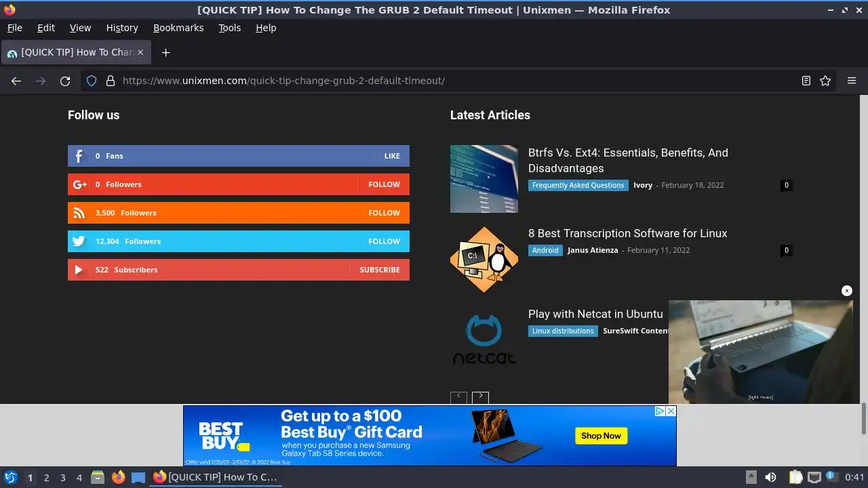Open a new tab with plus button

coord(165,52)
